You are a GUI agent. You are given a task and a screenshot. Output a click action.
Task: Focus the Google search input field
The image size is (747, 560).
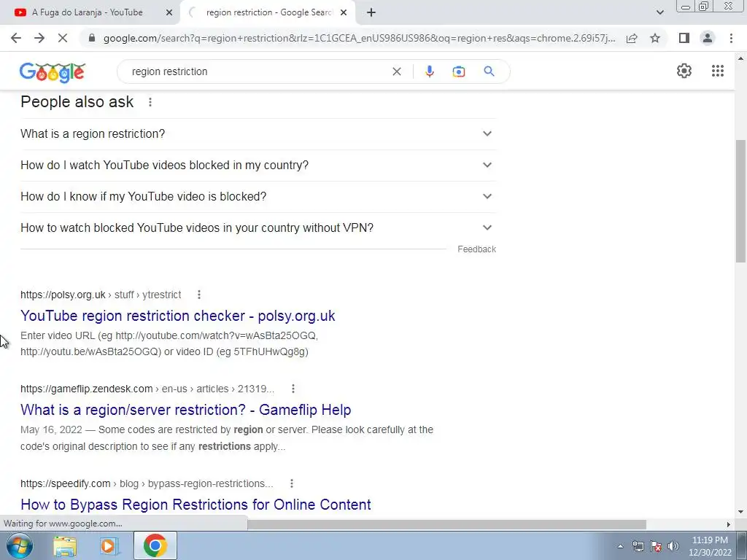258,71
